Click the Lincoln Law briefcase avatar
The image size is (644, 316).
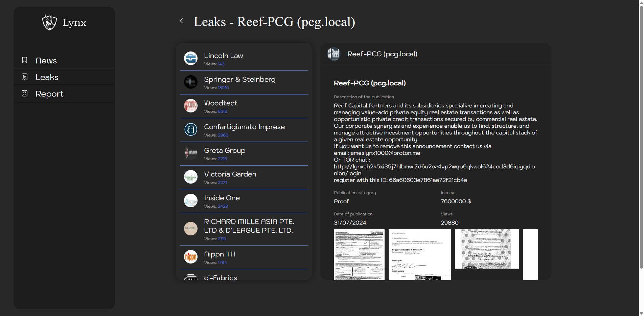point(191,58)
